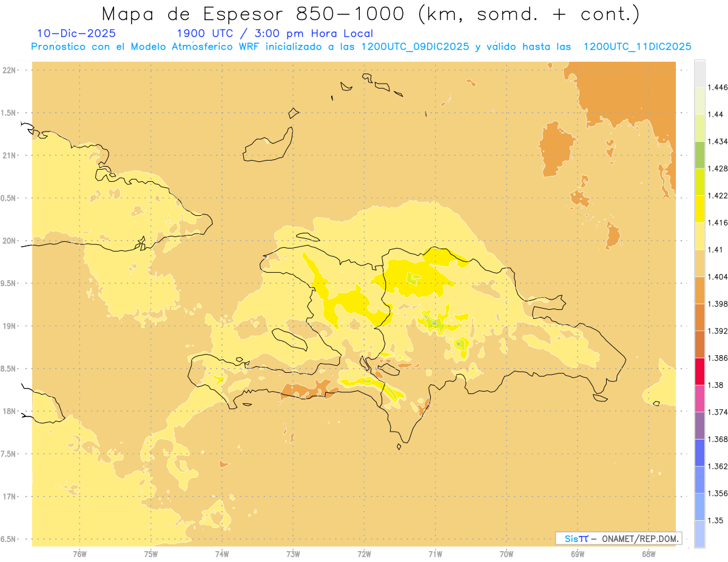
Task: Click the '76W' longitude label
Action: pyautogui.click(x=79, y=554)
